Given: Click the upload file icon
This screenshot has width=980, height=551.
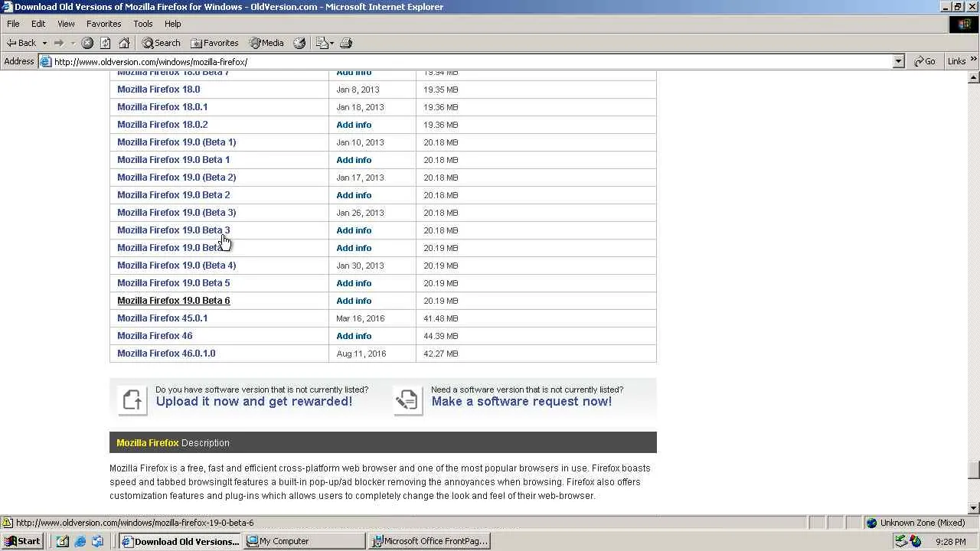Looking at the screenshot, I should coord(132,400).
